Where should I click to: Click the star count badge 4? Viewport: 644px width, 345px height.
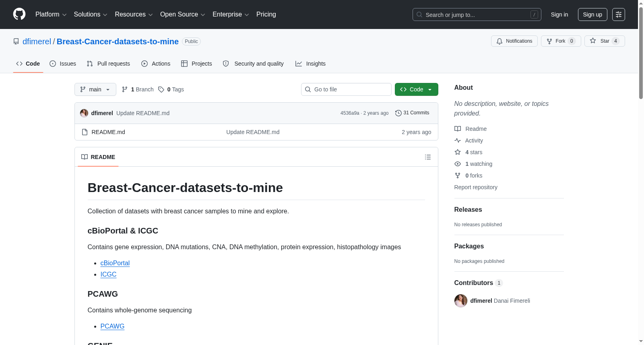point(615,41)
